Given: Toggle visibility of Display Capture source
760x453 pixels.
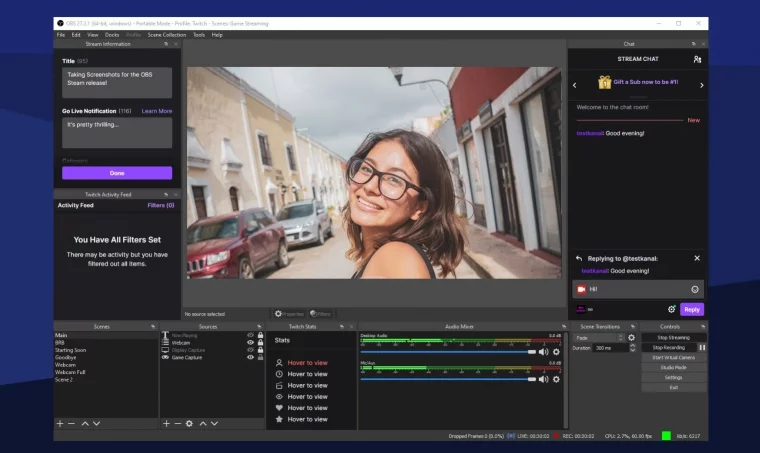Looking at the screenshot, I should (x=250, y=350).
